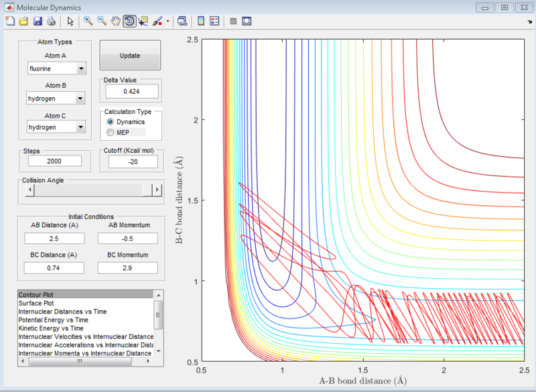Viewport: 536px width, 392px height.
Task: Click the Open File folder icon
Action: point(23,21)
